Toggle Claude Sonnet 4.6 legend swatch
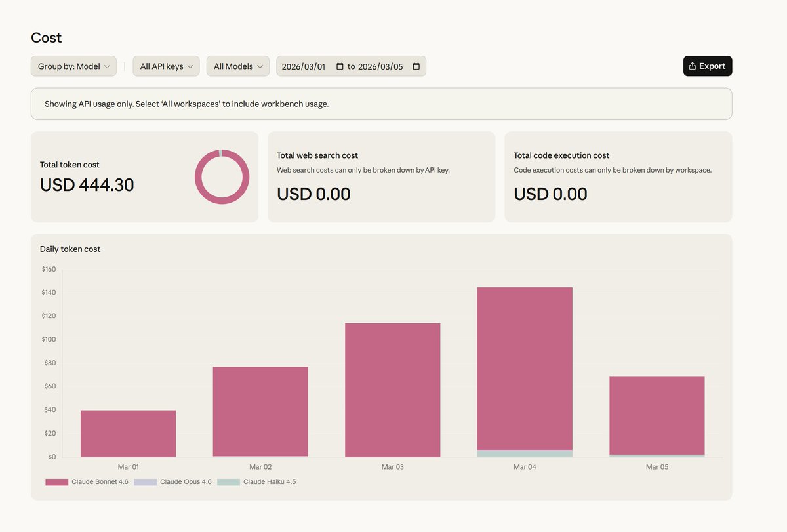The image size is (787, 532). 57,482
